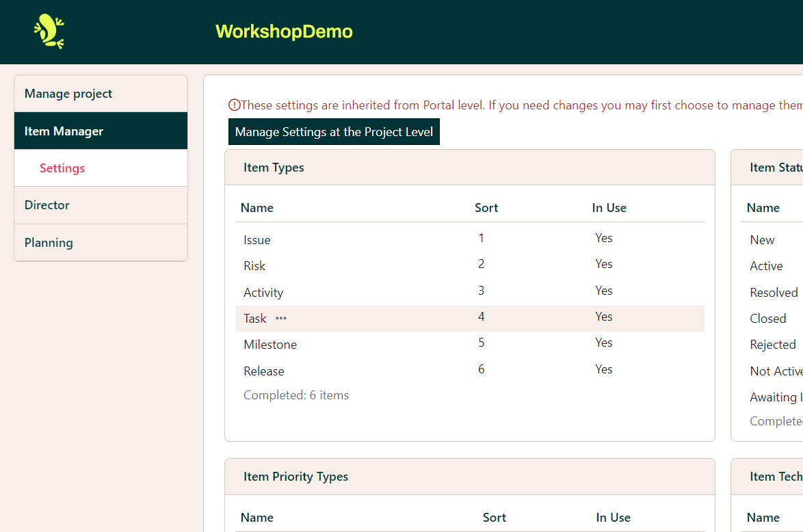Select the Risk item type row
Image resolution: width=803 pixels, height=532 pixels.
pyautogui.click(x=254, y=266)
